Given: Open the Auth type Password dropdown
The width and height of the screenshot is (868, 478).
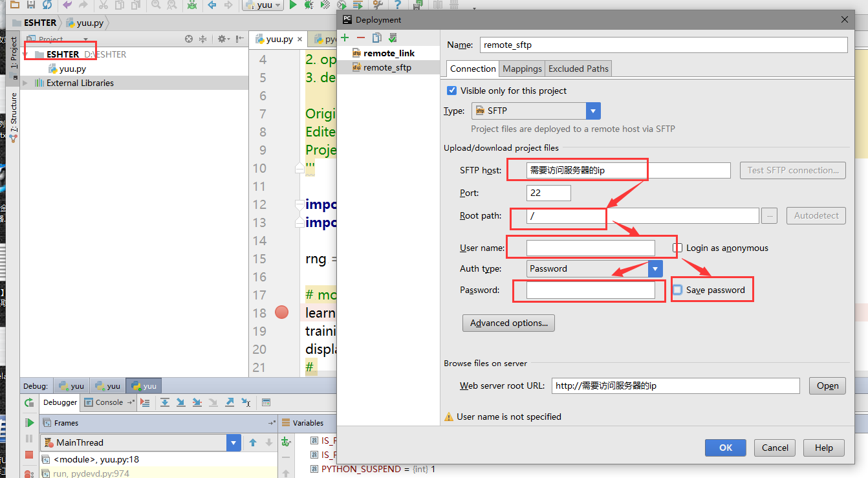Looking at the screenshot, I should pyautogui.click(x=656, y=268).
